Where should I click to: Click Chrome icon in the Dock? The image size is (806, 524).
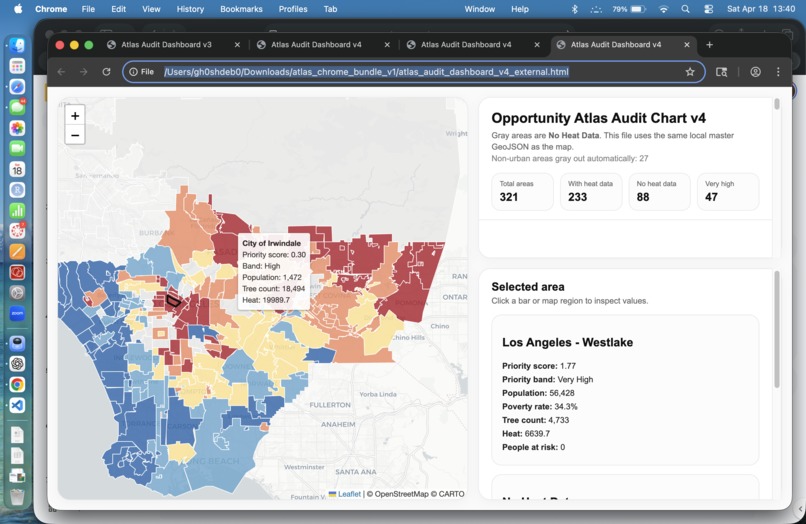pos(17,384)
